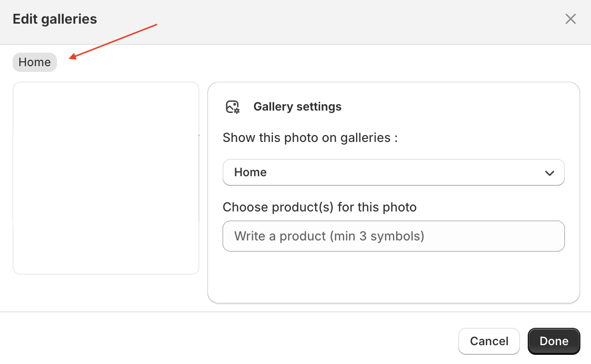Confirm changes with the Done button
This screenshot has width=591, height=364.
click(553, 341)
